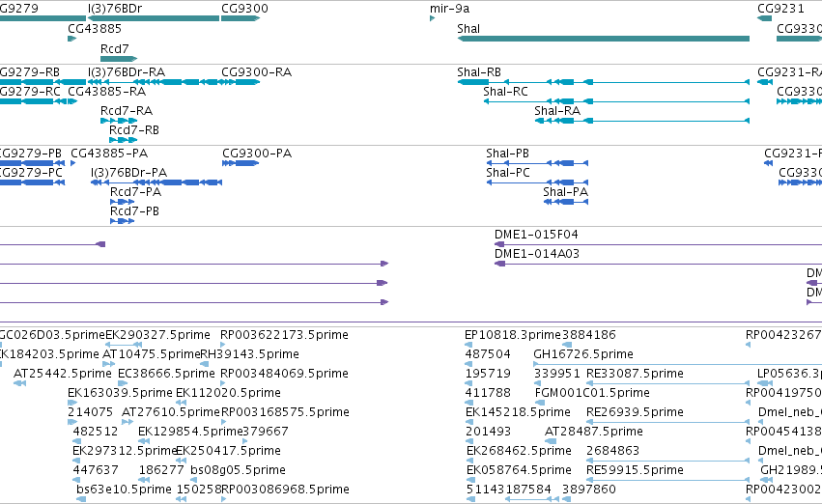Select the EK163039.5prime EST label
Viewport: 822px width, 504px height.
click(x=120, y=393)
